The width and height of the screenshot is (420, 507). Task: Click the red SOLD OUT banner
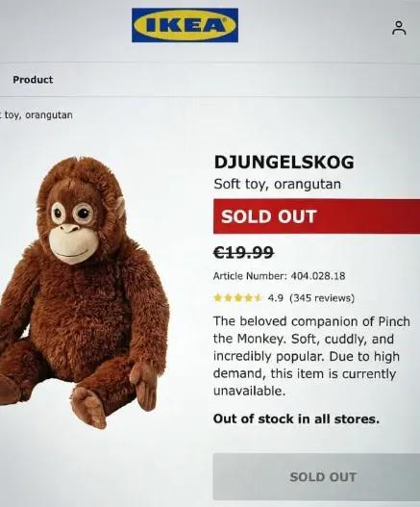click(316, 216)
